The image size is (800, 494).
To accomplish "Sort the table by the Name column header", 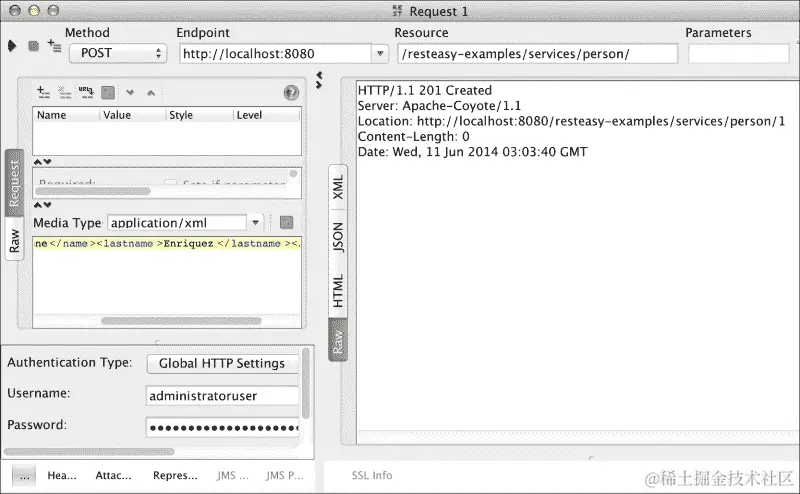I will pos(66,115).
